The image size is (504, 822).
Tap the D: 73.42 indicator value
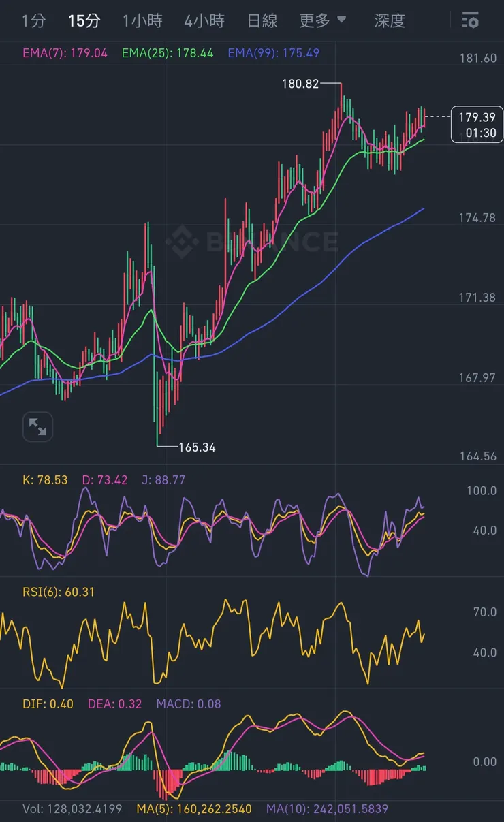(x=105, y=480)
